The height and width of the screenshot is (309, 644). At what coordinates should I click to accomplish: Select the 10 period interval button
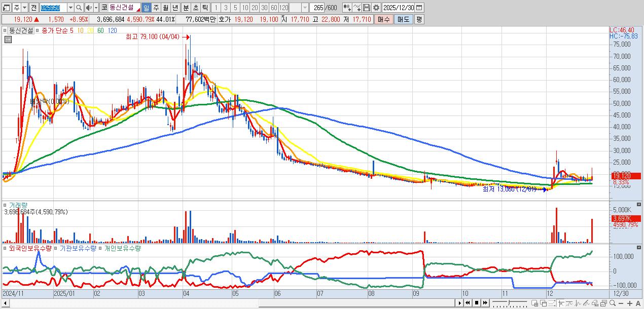245,8
